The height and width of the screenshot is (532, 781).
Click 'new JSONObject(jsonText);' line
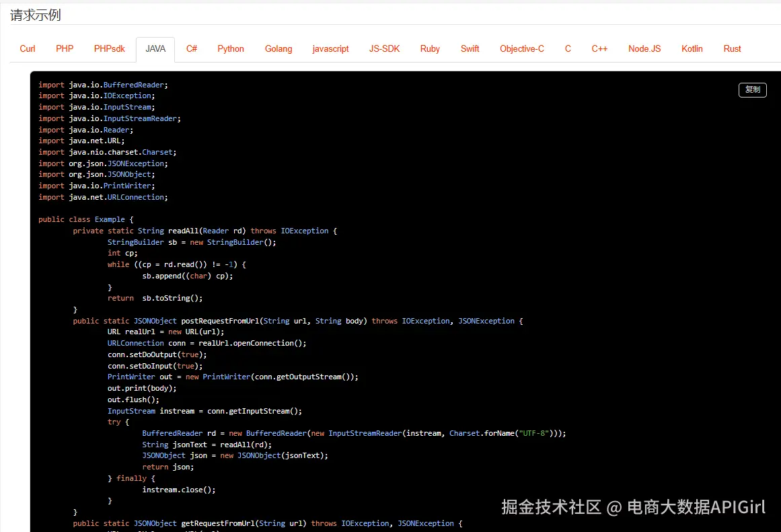[x=235, y=455]
